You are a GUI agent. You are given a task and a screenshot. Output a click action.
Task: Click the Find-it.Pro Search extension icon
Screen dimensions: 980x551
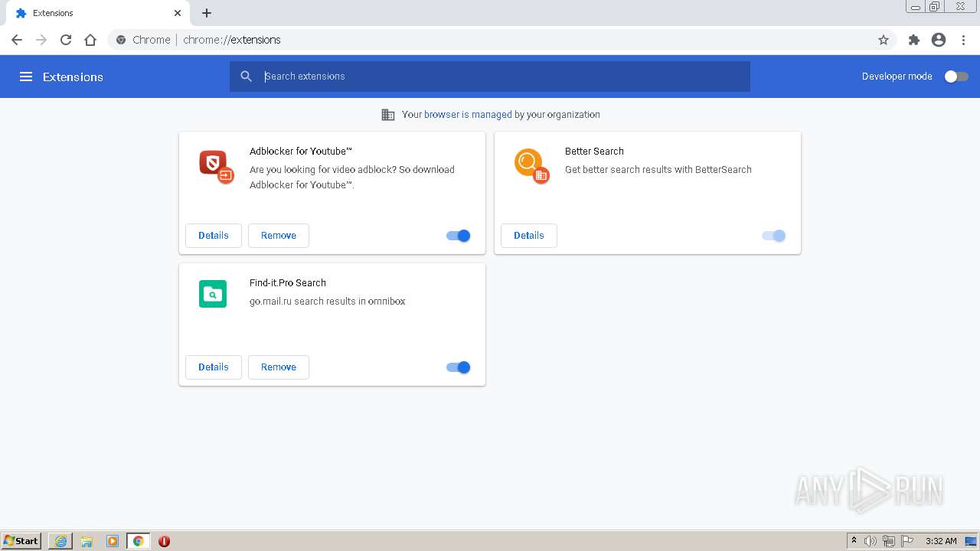click(x=213, y=294)
